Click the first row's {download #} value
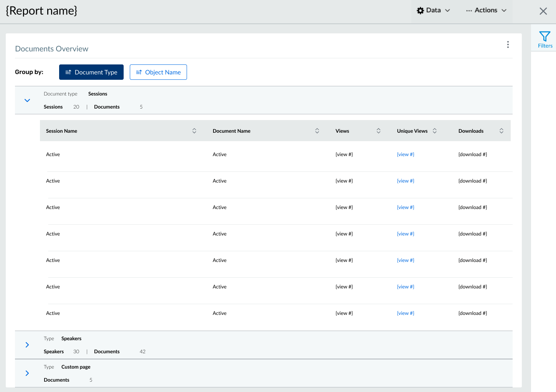Image resolution: width=556 pixels, height=392 pixels. [x=473, y=155]
